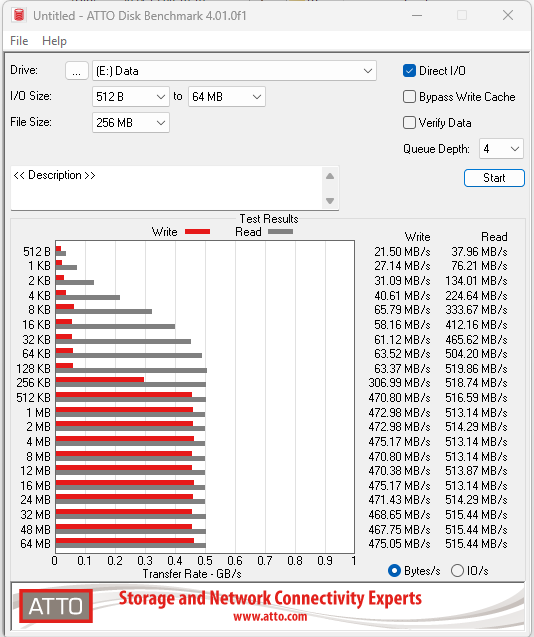Click the read value 37.96 MB/s

479,252
